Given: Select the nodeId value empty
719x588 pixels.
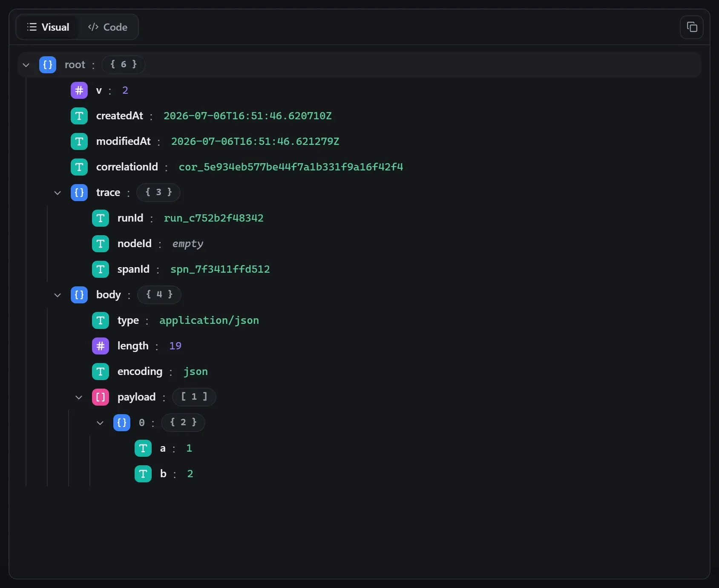Looking at the screenshot, I should [188, 244].
